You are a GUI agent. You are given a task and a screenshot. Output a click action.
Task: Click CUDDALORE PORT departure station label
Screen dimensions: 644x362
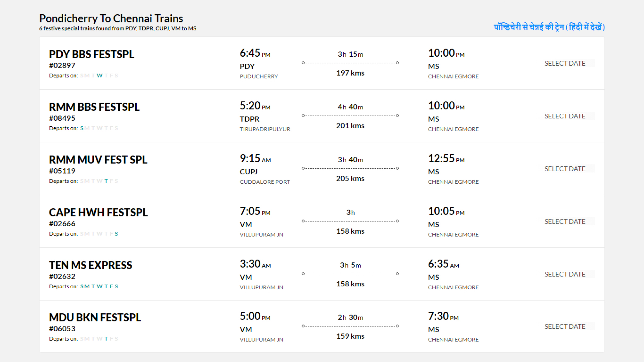(265, 182)
